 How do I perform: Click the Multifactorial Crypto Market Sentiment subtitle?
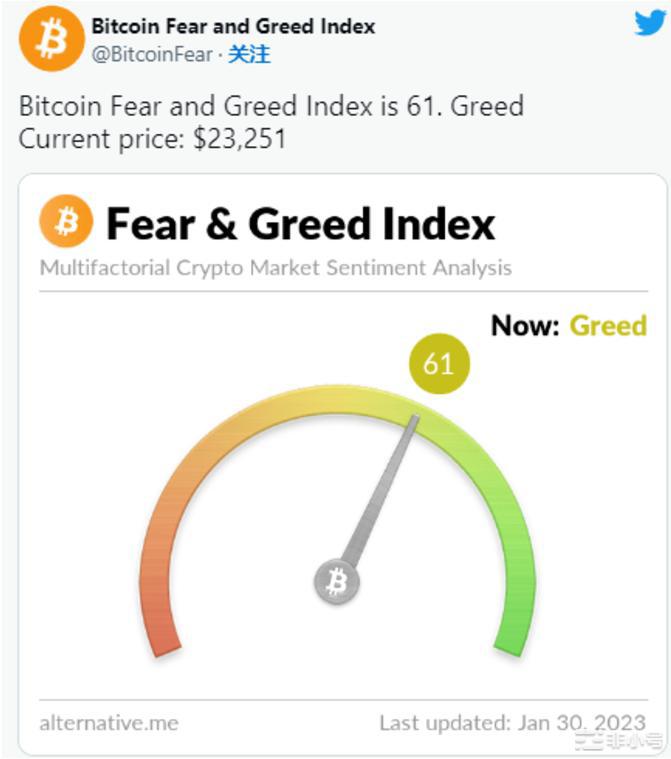click(275, 268)
